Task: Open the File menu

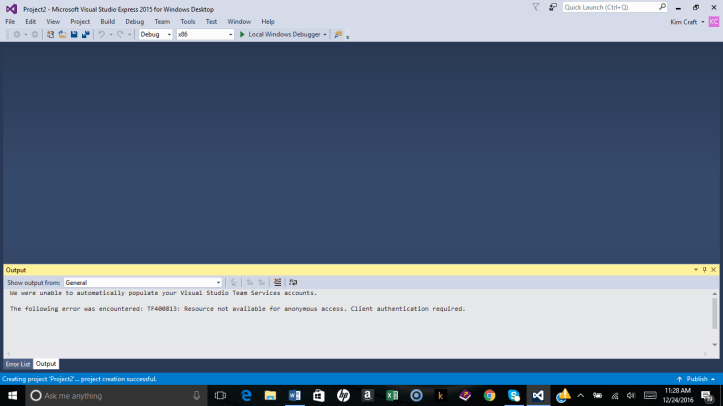Action: (10, 22)
